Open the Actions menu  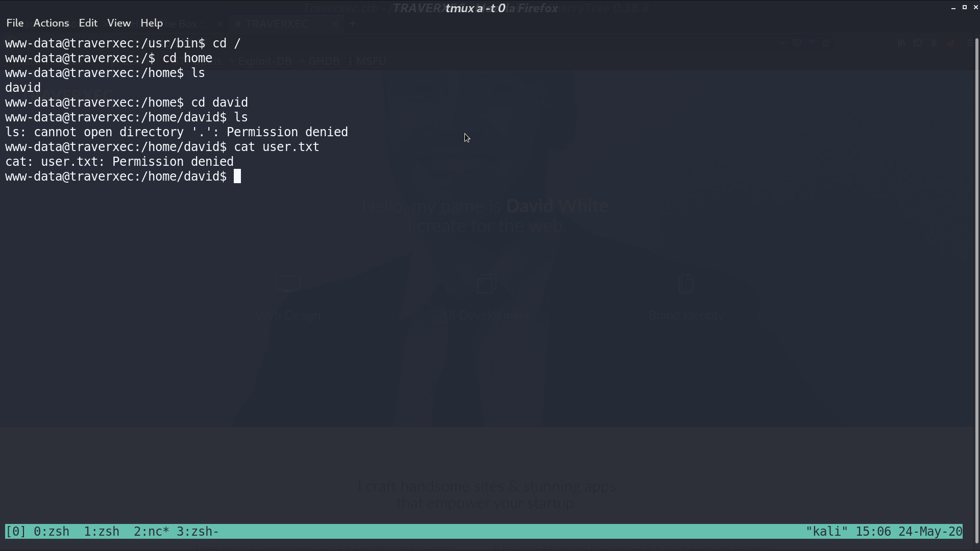[x=51, y=23]
